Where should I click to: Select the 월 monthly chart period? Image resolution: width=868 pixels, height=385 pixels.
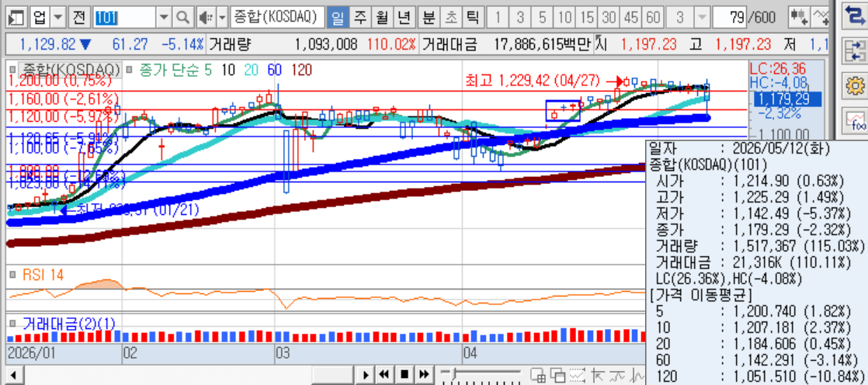coord(382,18)
